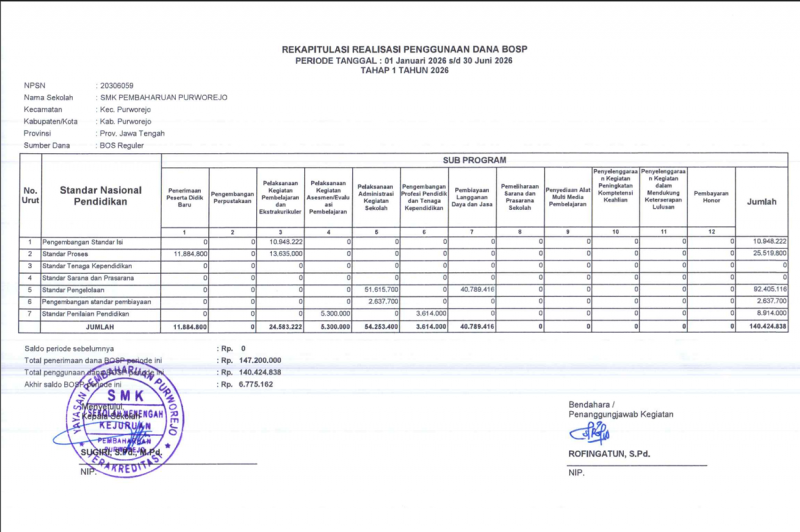Select the row label "Standar Tenaga Kependidikan"
This screenshot has height=532, width=800.
pyautogui.click(x=87, y=266)
